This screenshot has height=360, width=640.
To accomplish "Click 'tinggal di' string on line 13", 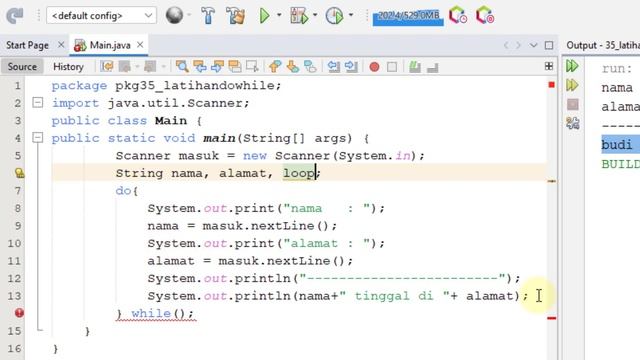I will point(394,296).
